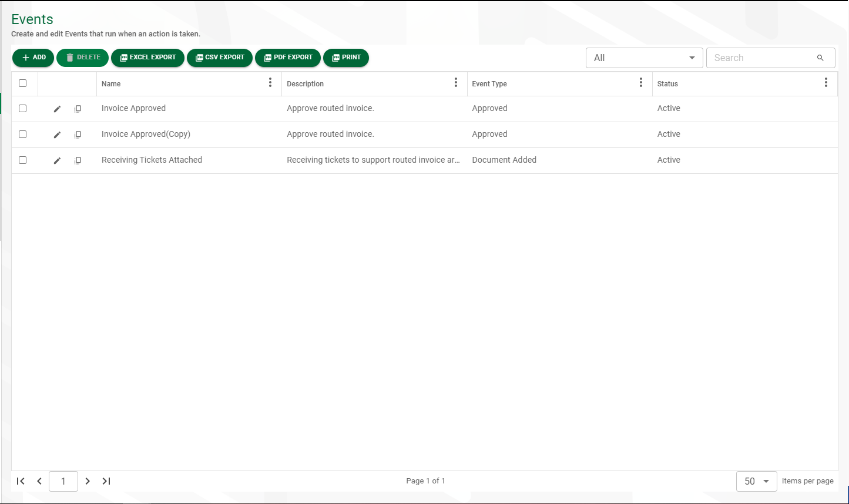Sort by the Status column header
This screenshot has height=504, width=849.
[667, 84]
